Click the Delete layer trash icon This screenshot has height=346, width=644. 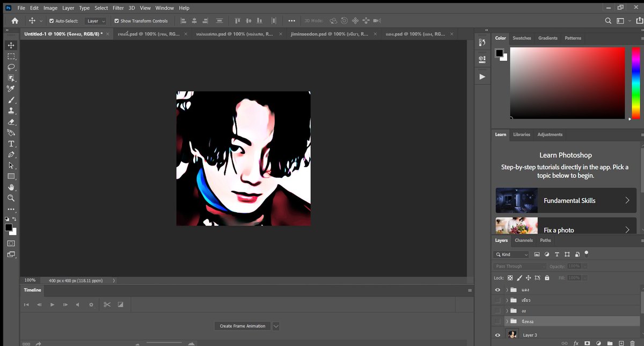[x=632, y=342]
